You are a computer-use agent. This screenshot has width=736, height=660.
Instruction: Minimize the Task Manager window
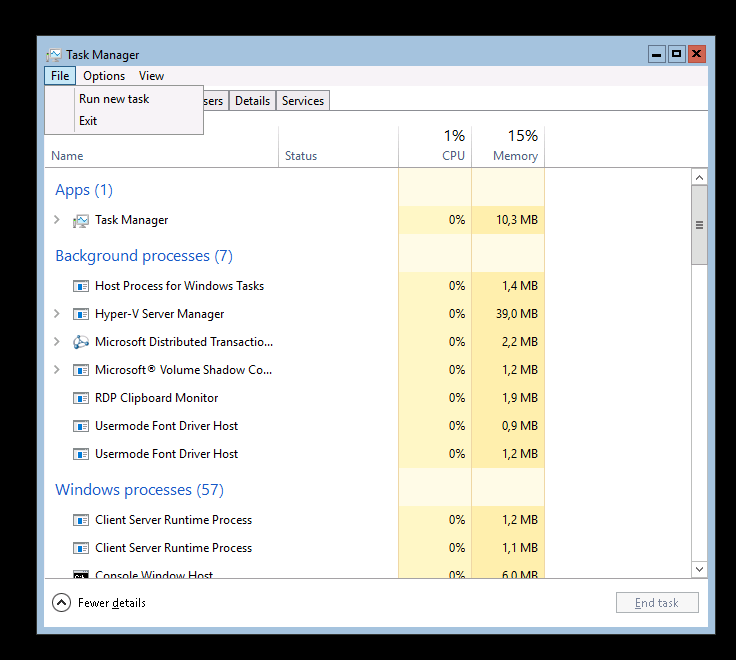(657, 54)
